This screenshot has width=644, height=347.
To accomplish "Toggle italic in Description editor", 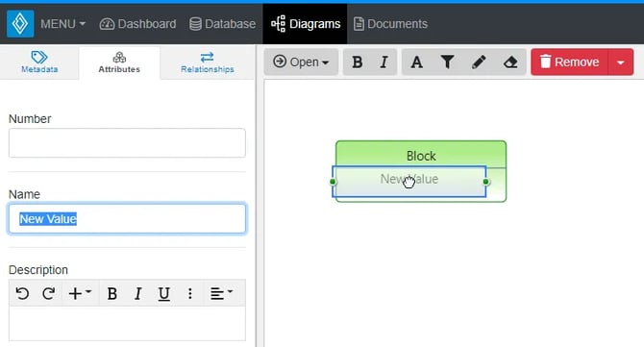I will [138, 293].
